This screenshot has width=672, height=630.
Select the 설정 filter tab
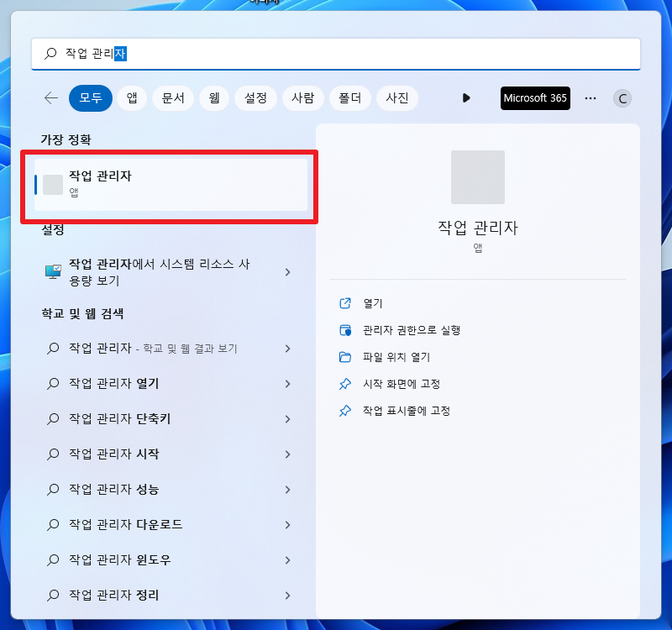255,98
